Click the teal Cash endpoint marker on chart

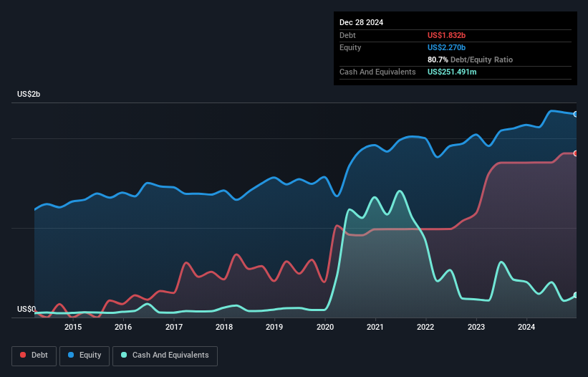pyautogui.click(x=575, y=295)
